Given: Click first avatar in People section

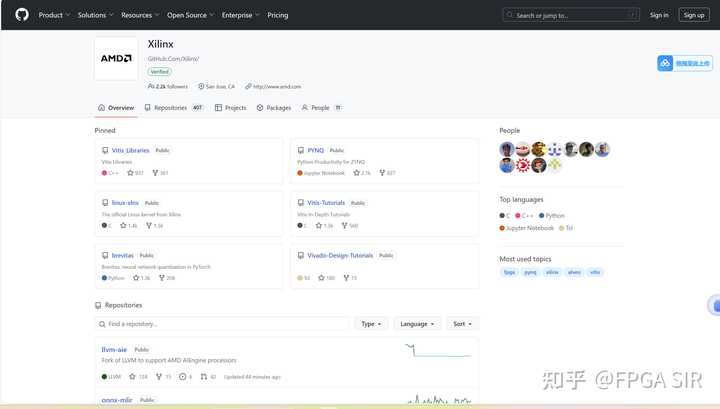Looking at the screenshot, I should coord(506,149).
